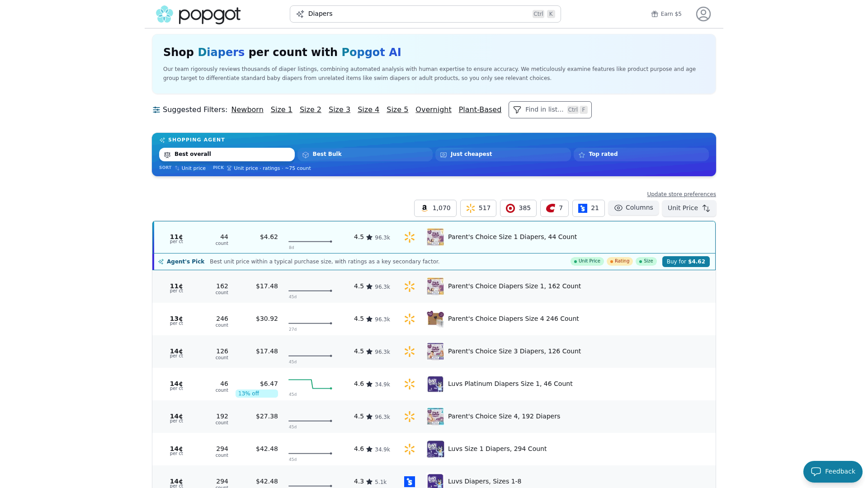This screenshot has height=488, width=868.
Task: Open Parent's Choice Size 3 Diapers, 126 Count
Action: (x=514, y=351)
